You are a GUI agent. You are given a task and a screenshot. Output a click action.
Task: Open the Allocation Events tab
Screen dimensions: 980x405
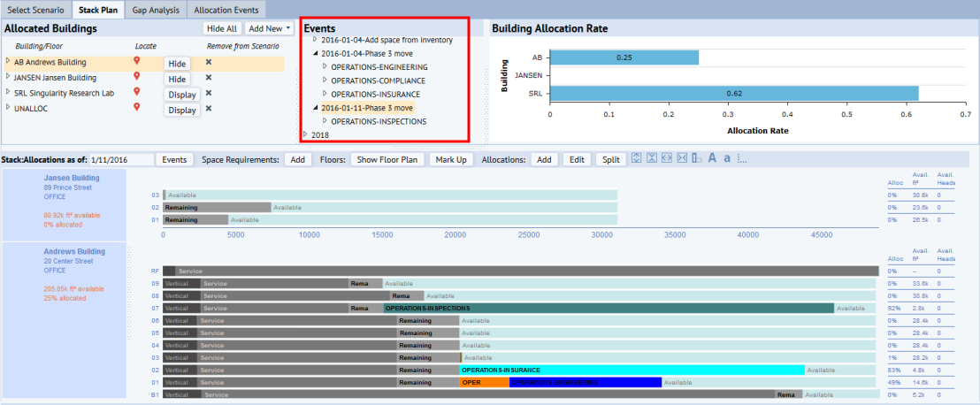(x=227, y=10)
